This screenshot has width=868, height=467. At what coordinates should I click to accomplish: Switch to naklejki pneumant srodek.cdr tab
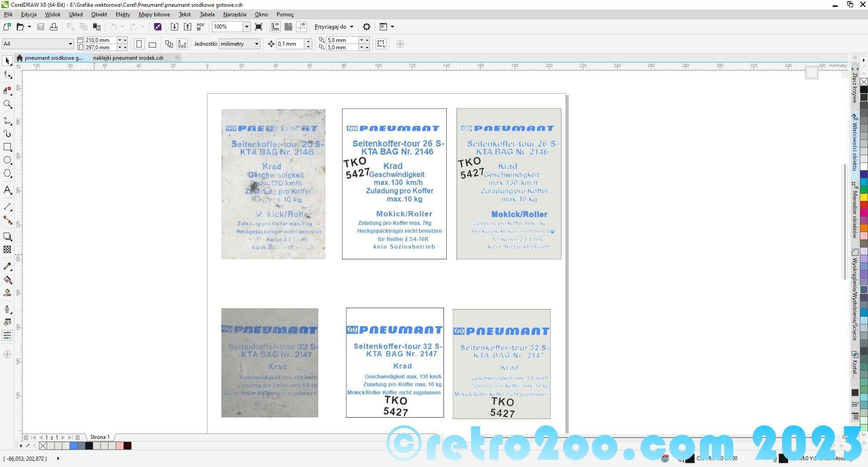point(128,58)
